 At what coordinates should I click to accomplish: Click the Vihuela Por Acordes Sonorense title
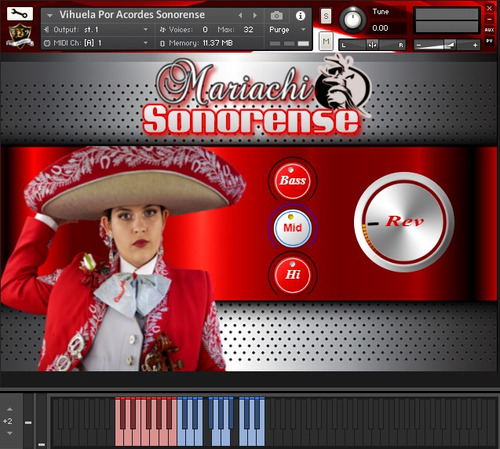(x=132, y=15)
